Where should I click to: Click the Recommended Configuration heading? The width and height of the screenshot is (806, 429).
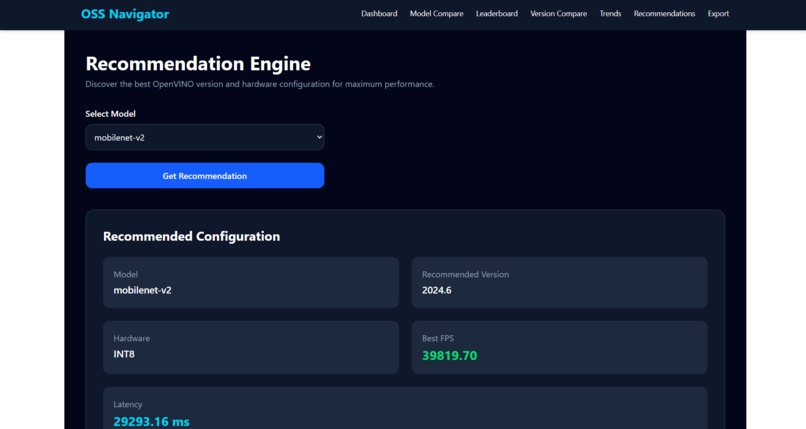[191, 236]
